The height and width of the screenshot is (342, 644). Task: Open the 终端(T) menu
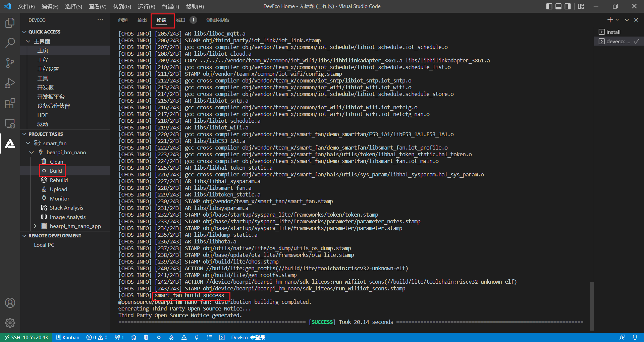(x=170, y=6)
